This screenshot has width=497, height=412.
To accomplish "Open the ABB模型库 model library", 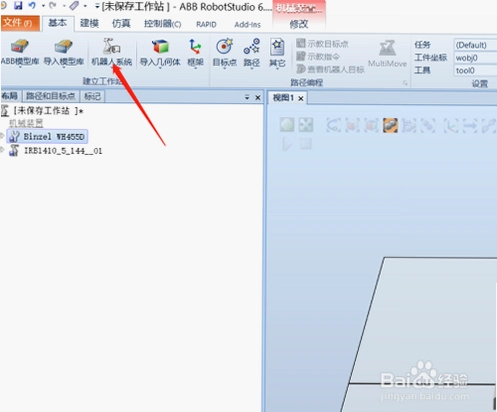I will pos(20,52).
